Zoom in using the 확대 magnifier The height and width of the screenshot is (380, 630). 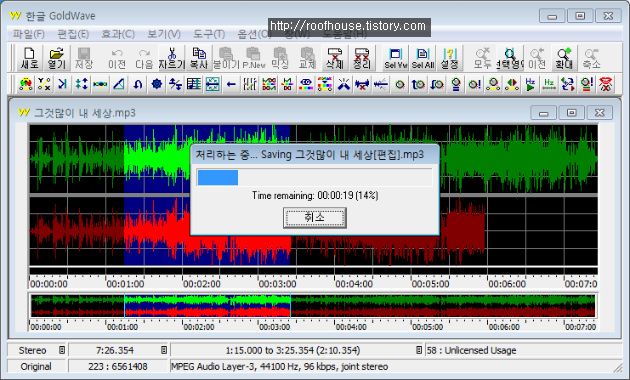click(x=564, y=58)
